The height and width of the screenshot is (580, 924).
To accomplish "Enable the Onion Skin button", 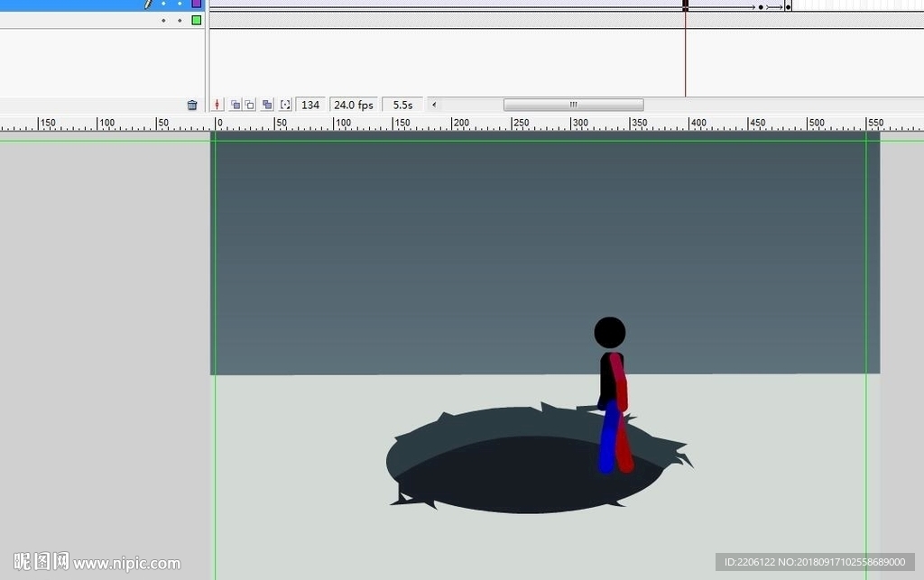I will [x=235, y=105].
